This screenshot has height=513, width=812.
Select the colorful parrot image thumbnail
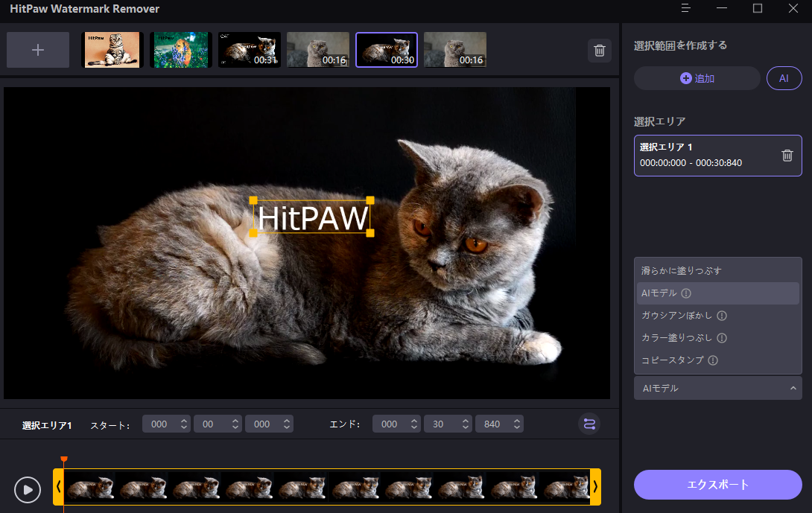coord(181,50)
